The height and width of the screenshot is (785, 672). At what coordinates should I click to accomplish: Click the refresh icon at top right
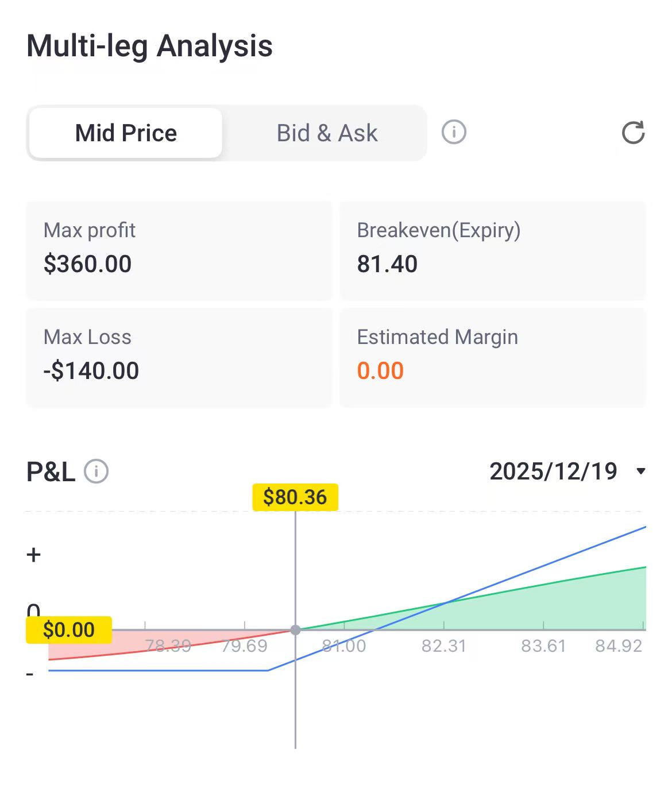point(633,133)
